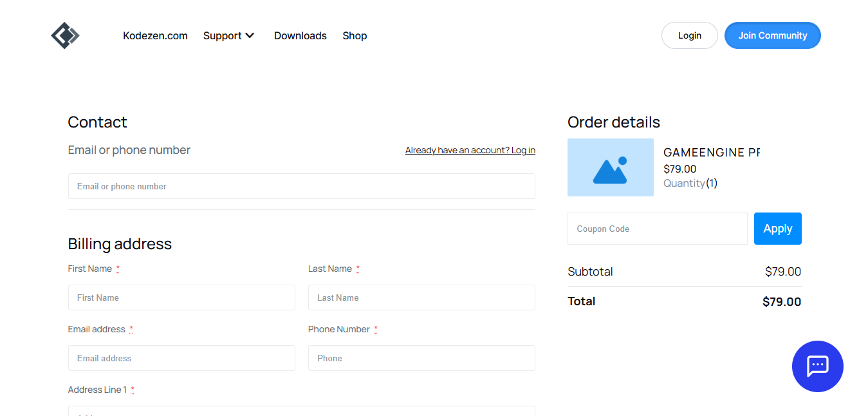Click the Login button
This screenshot has height=416, width=868.
point(689,35)
